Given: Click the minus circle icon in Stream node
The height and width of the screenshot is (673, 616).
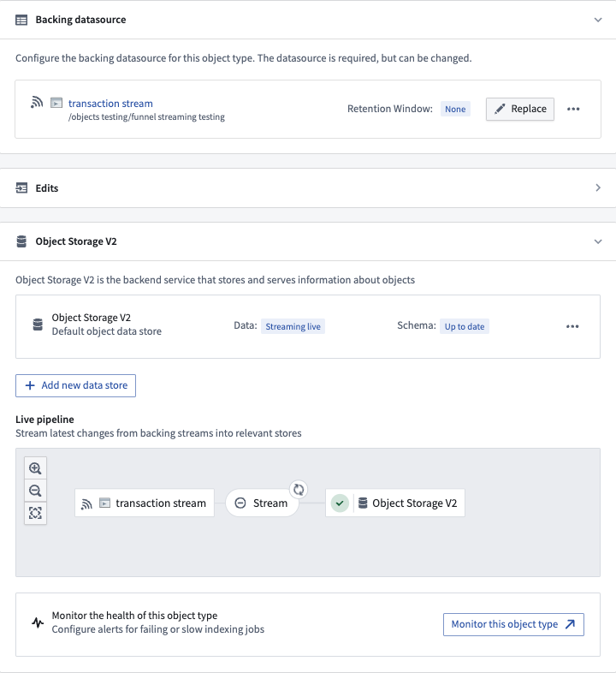Looking at the screenshot, I should [240, 503].
